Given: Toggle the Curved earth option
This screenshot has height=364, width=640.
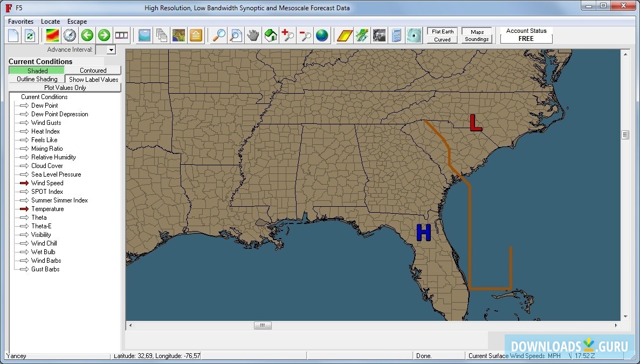Looking at the screenshot, I should pos(442,39).
